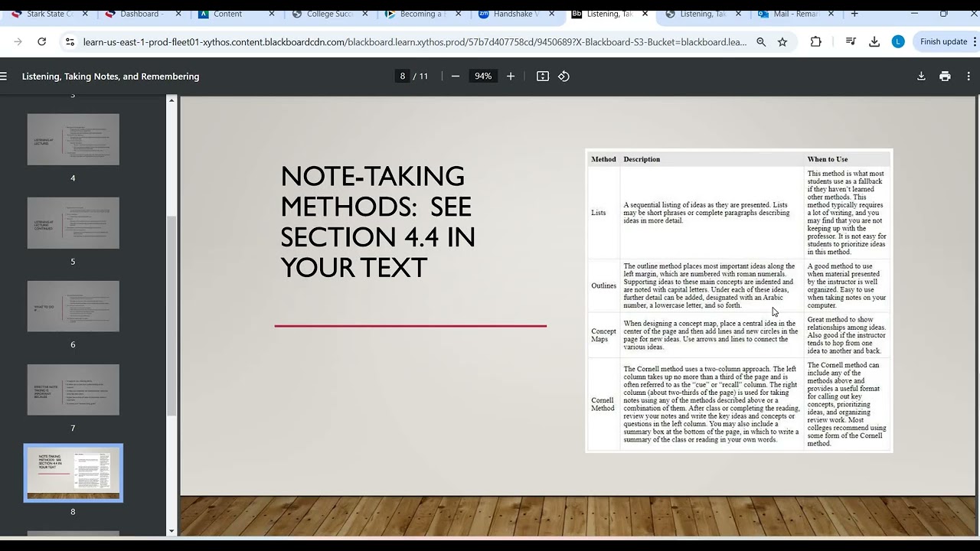Open a new browser tab
The height and width of the screenshot is (551, 980).
click(x=854, y=14)
